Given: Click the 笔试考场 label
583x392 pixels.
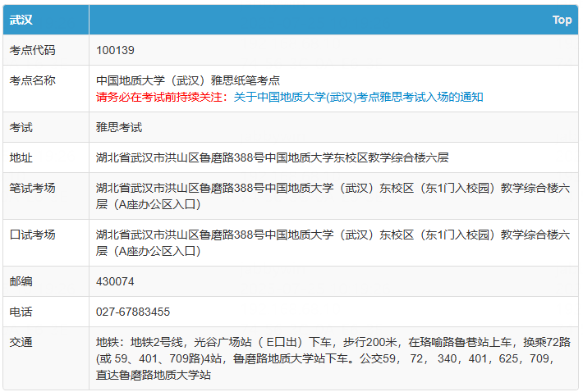Looking at the screenshot, I should pyautogui.click(x=32, y=188).
